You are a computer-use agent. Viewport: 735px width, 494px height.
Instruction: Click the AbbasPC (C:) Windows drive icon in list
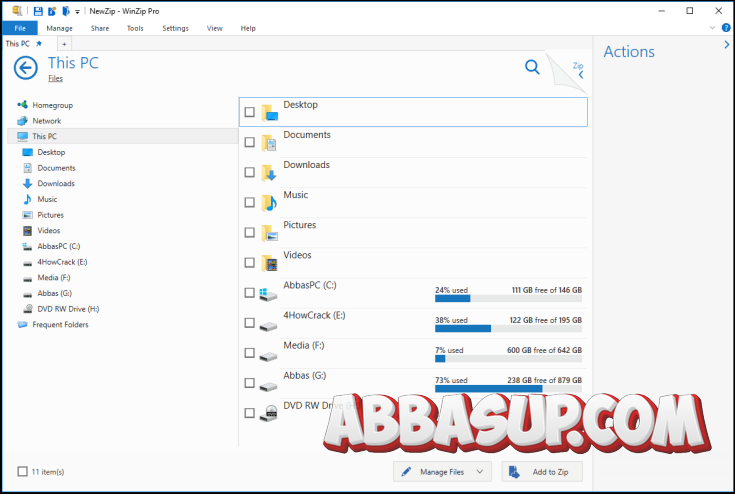pyautogui.click(x=268, y=294)
